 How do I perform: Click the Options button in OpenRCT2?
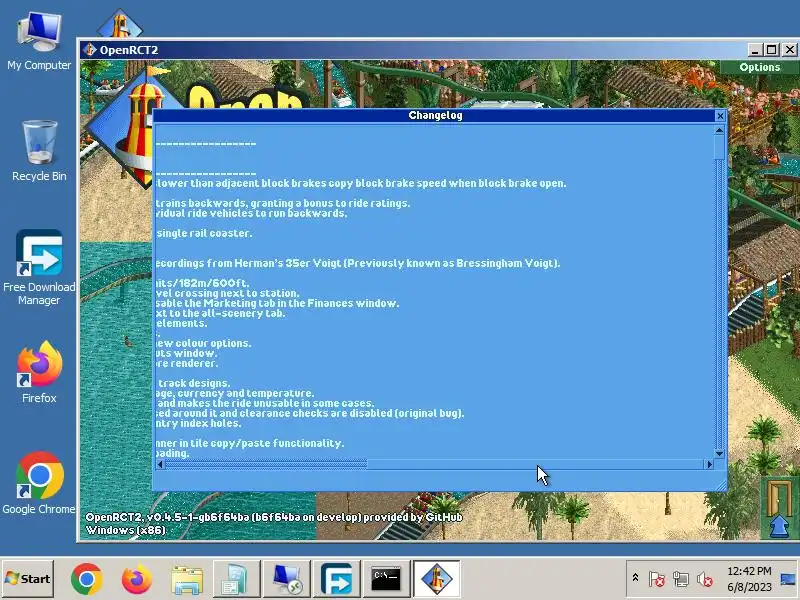(x=759, y=67)
